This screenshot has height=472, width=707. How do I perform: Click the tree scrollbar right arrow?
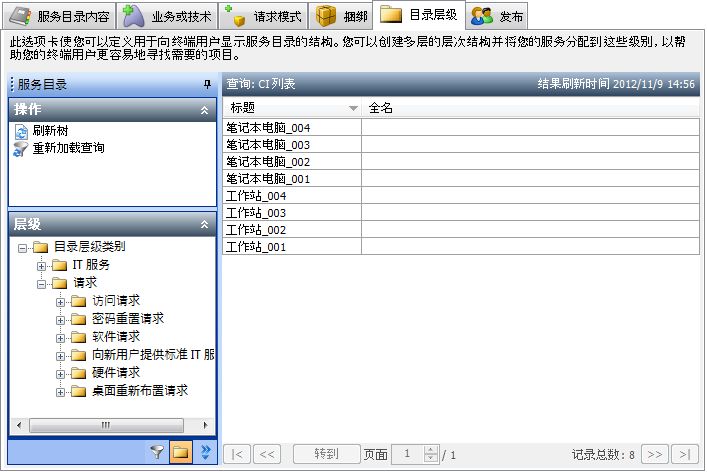coord(206,425)
